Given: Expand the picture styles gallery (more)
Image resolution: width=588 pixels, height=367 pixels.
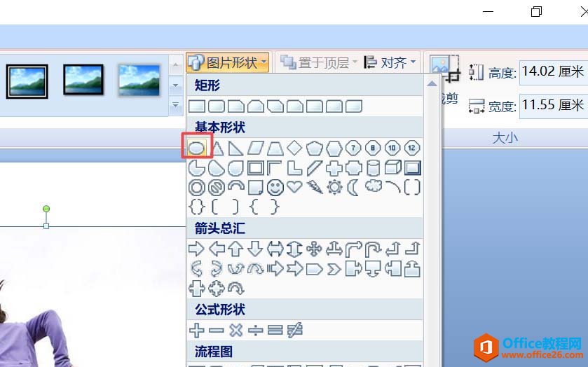Looking at the screenshot, I should 175,105.
